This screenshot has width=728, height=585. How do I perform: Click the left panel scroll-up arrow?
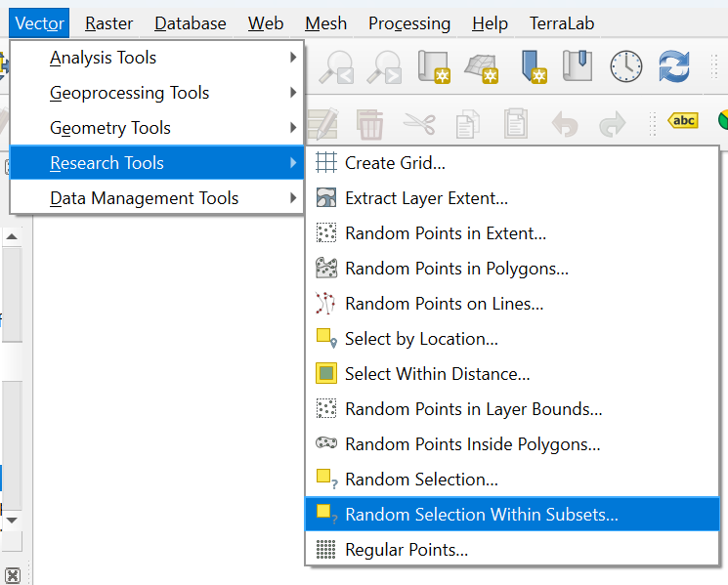point(13,236)
